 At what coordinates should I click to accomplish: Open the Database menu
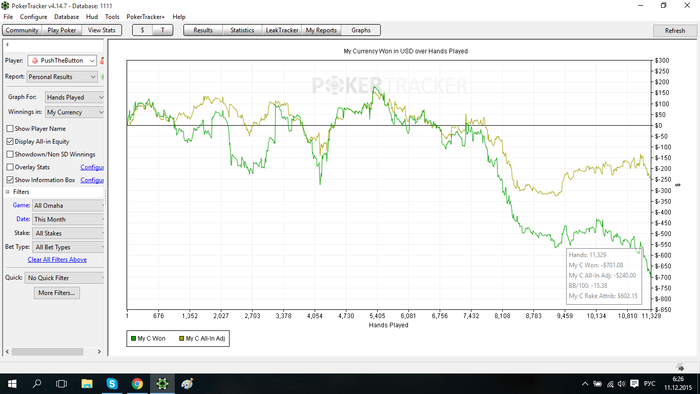point(67,17)
